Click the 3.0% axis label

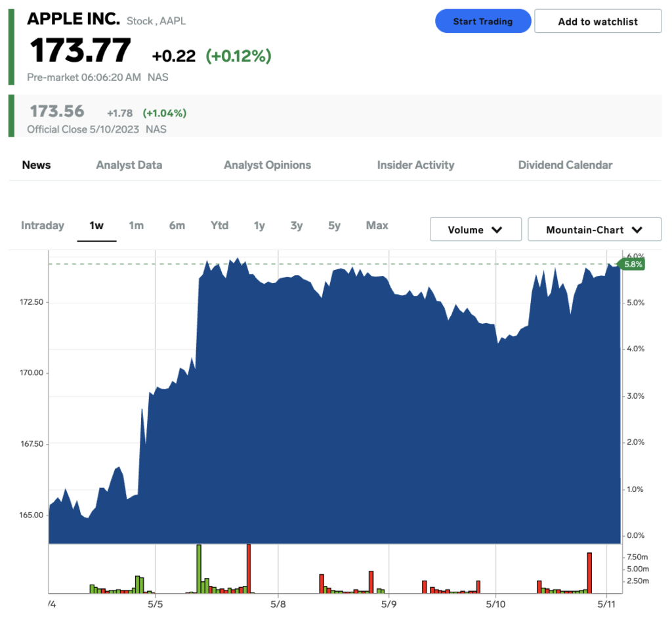[x=635, y=396]
